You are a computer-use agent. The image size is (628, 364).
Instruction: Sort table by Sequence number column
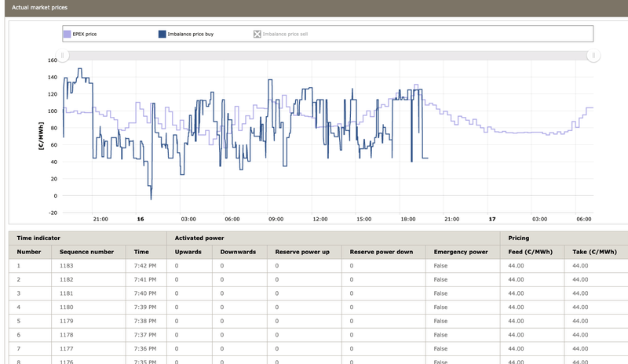pos(86,253)
